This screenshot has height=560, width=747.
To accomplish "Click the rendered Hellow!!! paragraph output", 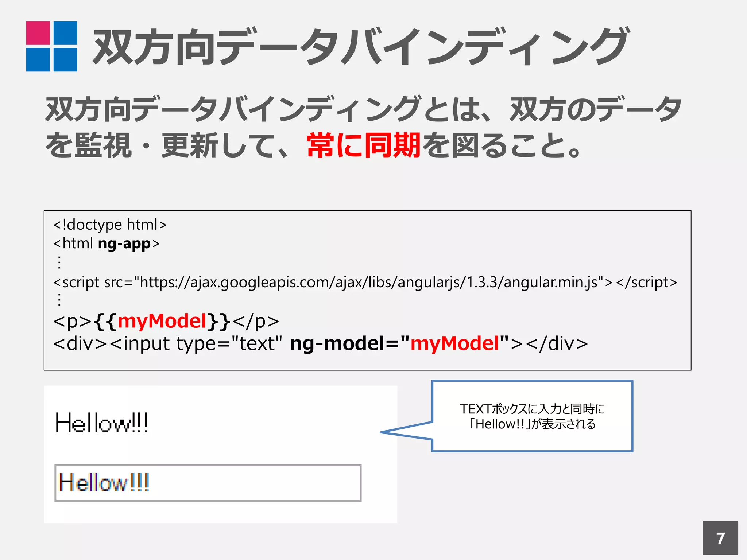I will (x=102, y=423).
